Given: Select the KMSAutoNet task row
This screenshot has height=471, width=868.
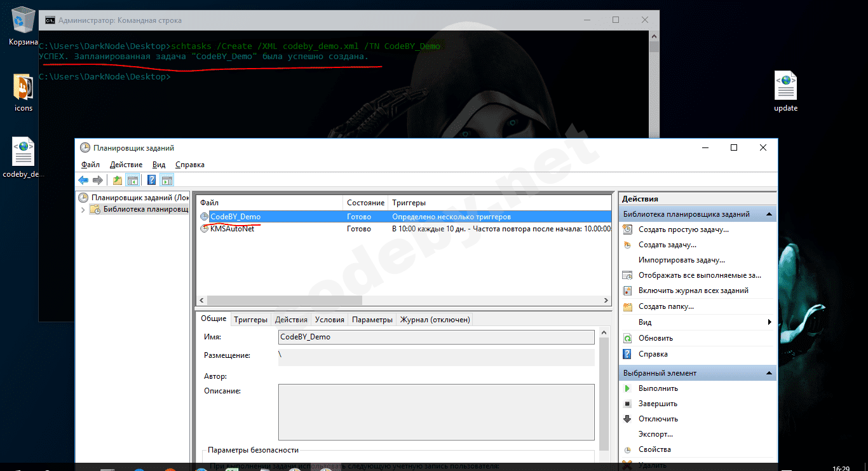Looking at the screenshot, I should click(404, 229).
